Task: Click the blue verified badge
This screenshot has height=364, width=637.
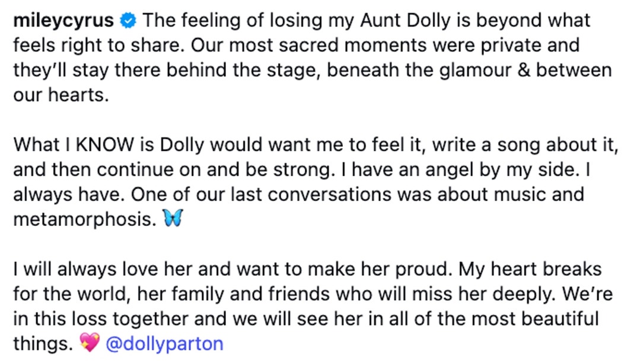Action: tap(128, 20)
